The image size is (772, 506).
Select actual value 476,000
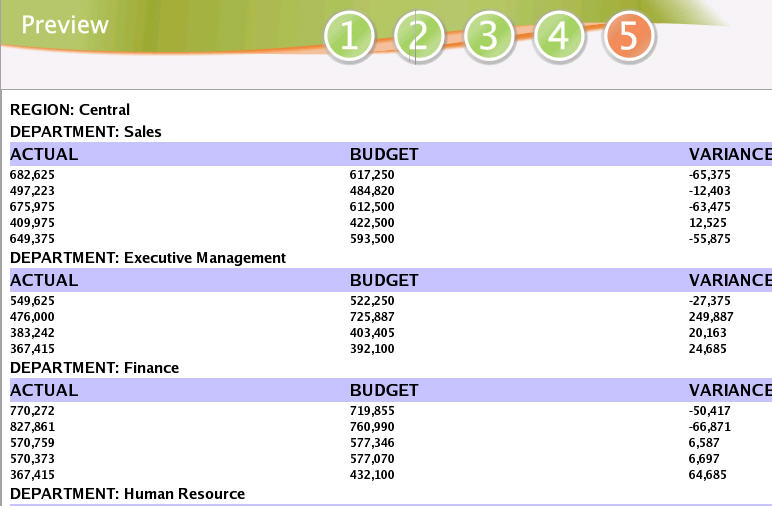pos(32,317)
